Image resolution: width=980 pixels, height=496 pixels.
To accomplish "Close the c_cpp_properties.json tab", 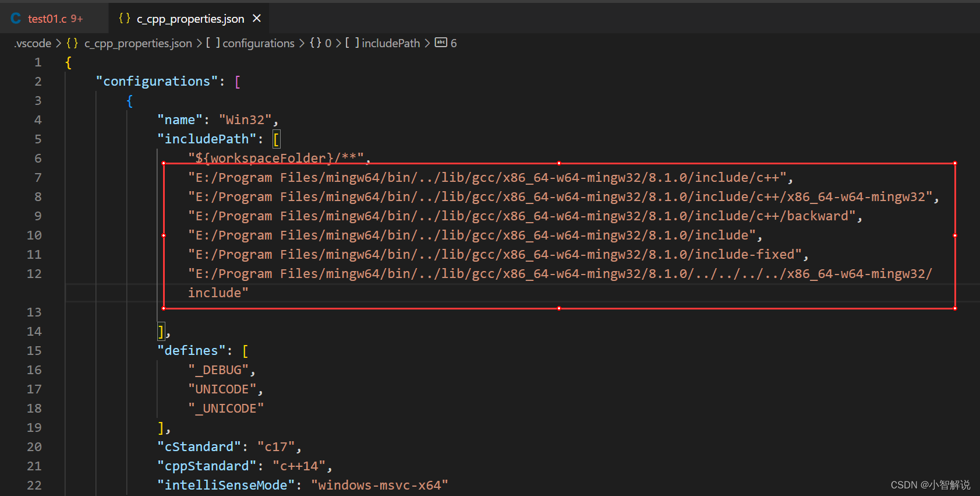I will [257, 19].
